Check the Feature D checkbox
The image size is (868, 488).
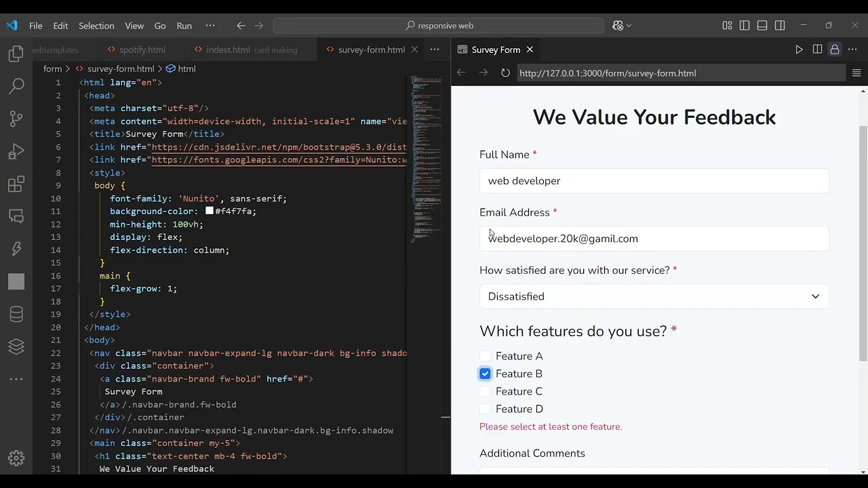[485, 409]
